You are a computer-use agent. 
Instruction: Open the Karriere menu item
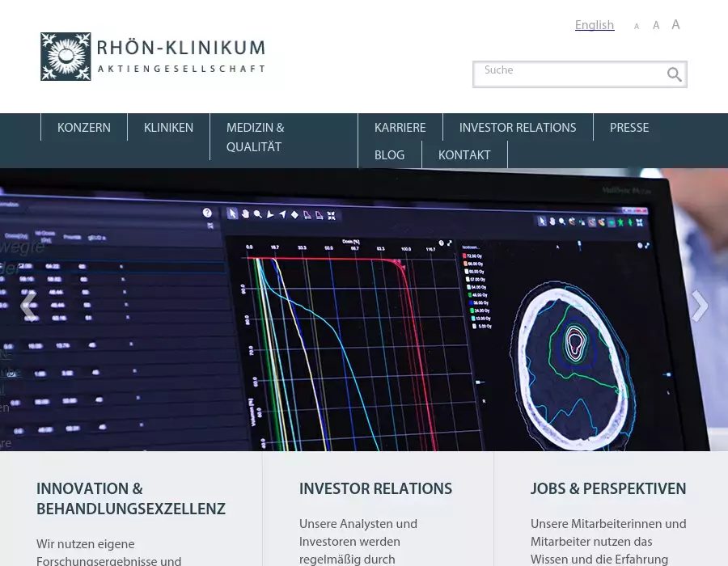click(x=400, y=128)
